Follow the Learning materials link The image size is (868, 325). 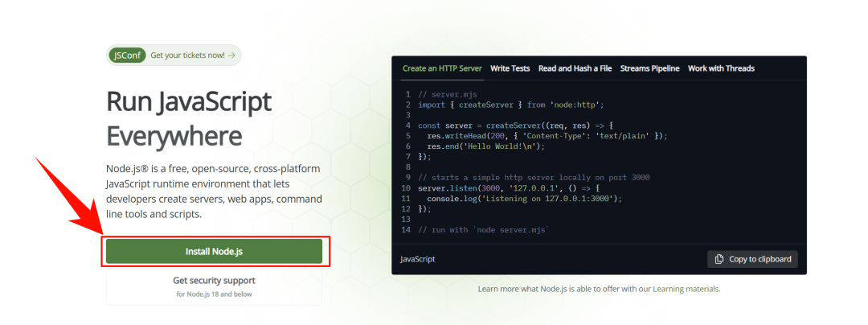point(686,289)
